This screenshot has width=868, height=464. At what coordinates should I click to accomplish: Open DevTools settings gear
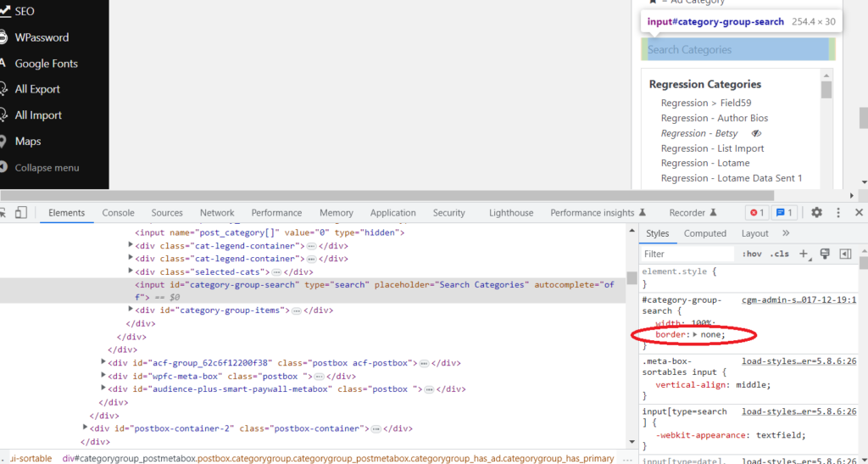816,213
